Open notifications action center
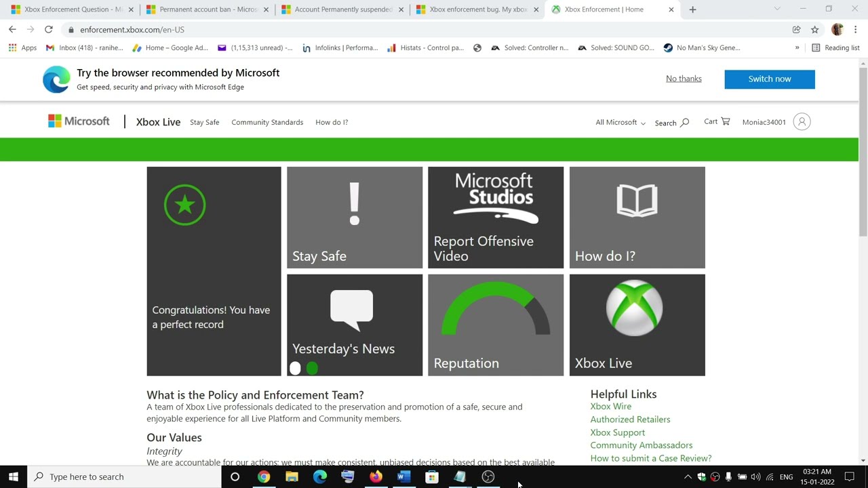 [849, 476]
